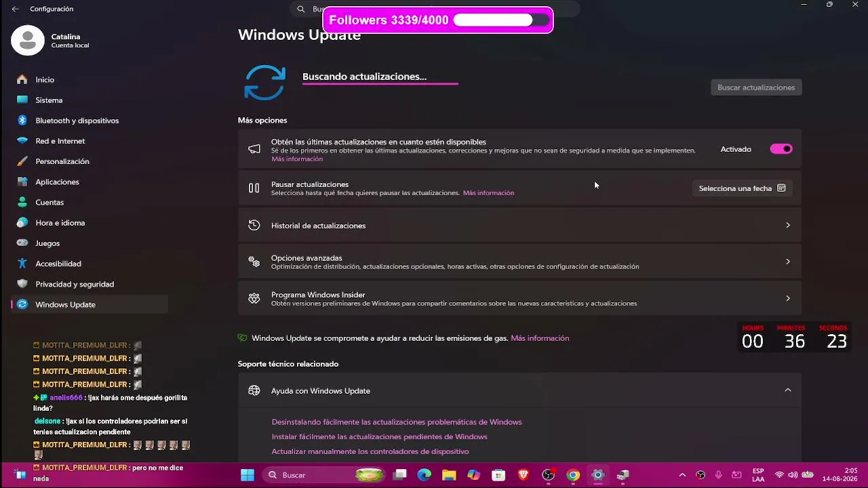
Task: Open Microsoft Store from taskbar
Action: [x=498, y=475]
